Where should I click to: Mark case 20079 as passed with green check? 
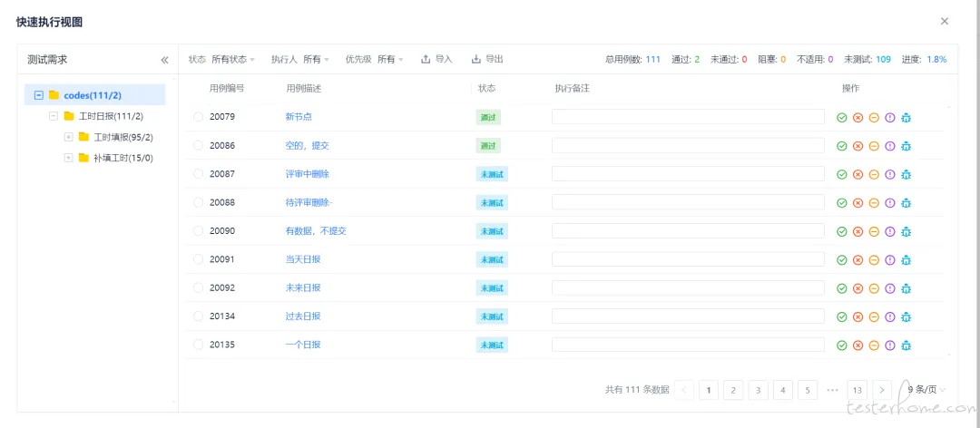[842, 118]
